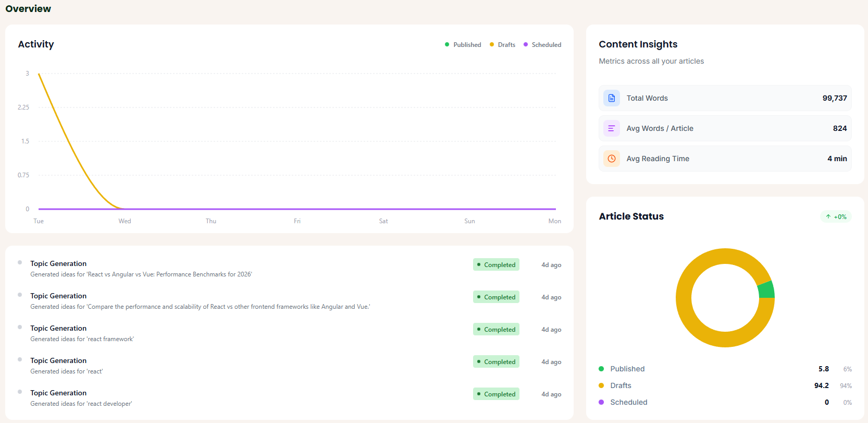Toggle the Scheduled series in chart legend
This screenshot has width=868, height=423.
pyautogui.click(x=542, y=45)
